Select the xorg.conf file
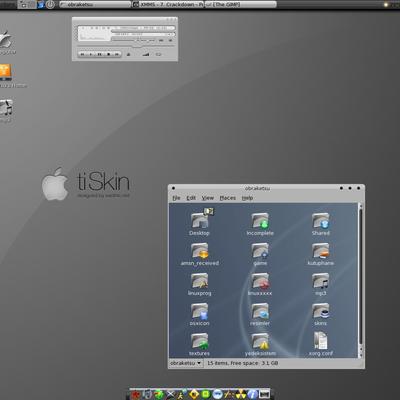This screenshot has height=400, width=400. click(321, 344)
